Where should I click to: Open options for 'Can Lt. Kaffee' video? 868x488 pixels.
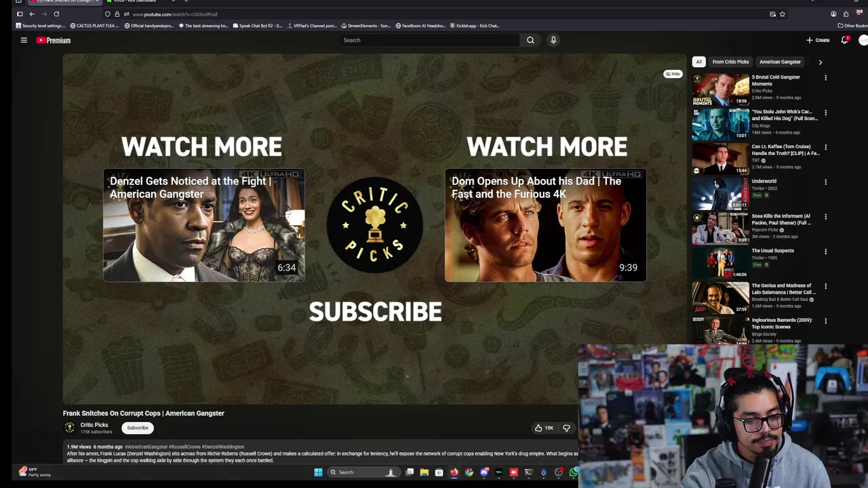click(825, 147)
